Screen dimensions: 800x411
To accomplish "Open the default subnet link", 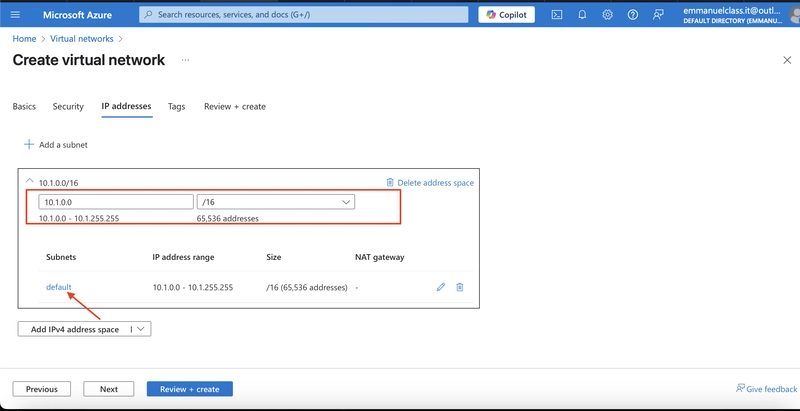I will click(59, 287).
